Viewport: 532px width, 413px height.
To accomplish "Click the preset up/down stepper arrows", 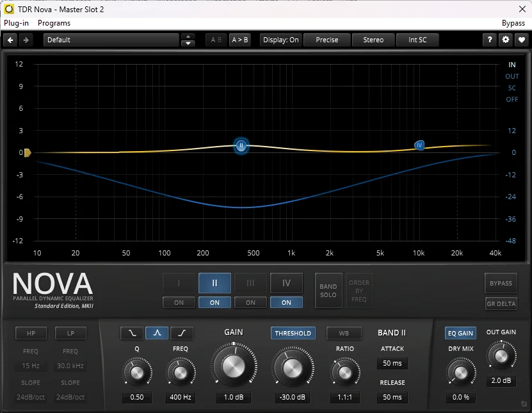I will coord(188,40).
